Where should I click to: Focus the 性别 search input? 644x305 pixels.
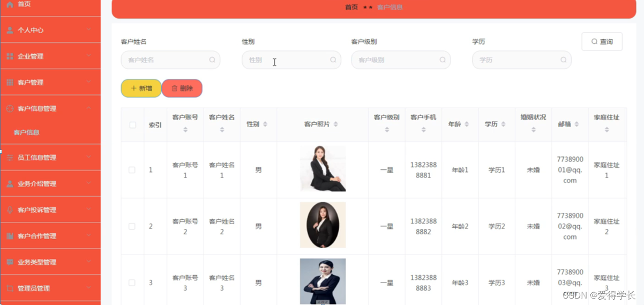click(291, 60)
